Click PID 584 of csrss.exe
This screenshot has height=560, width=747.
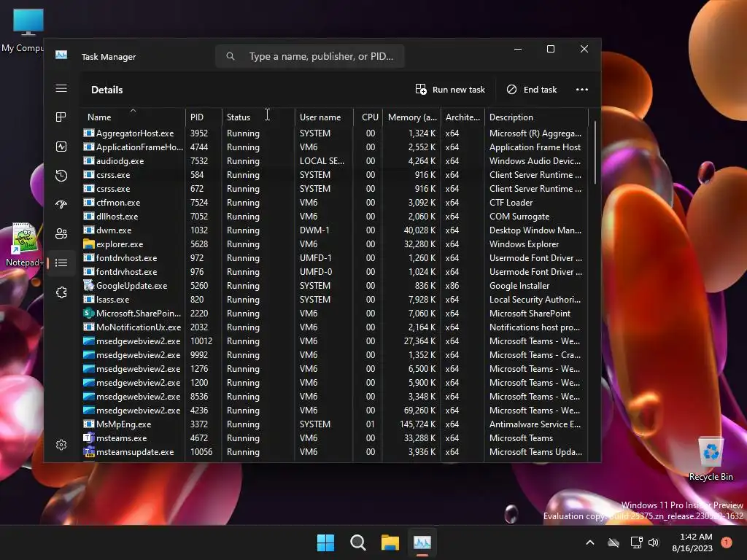[x=197, y=175]
